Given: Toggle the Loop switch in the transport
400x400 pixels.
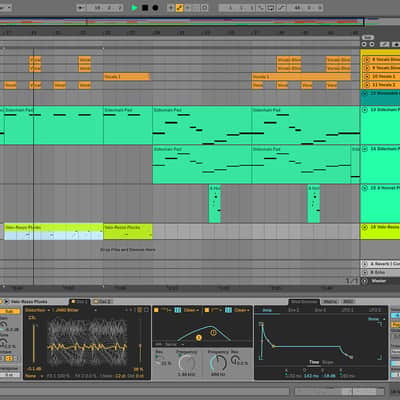Looking at the screenshot, I should coord(270,8).
